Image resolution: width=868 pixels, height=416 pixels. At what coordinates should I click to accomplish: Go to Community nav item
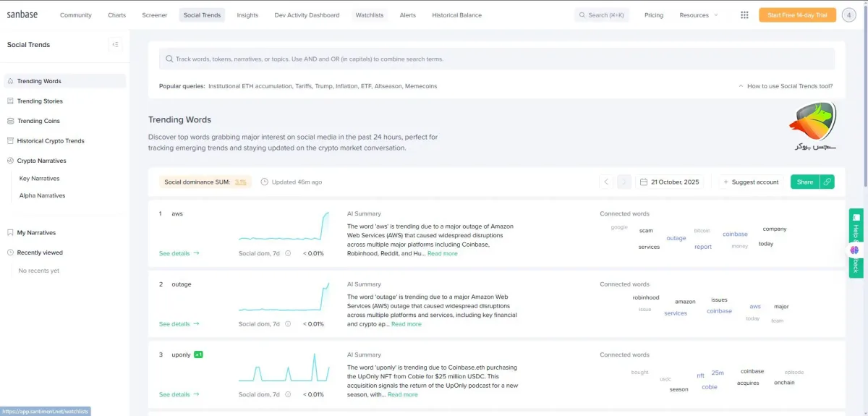pos(76,15)
